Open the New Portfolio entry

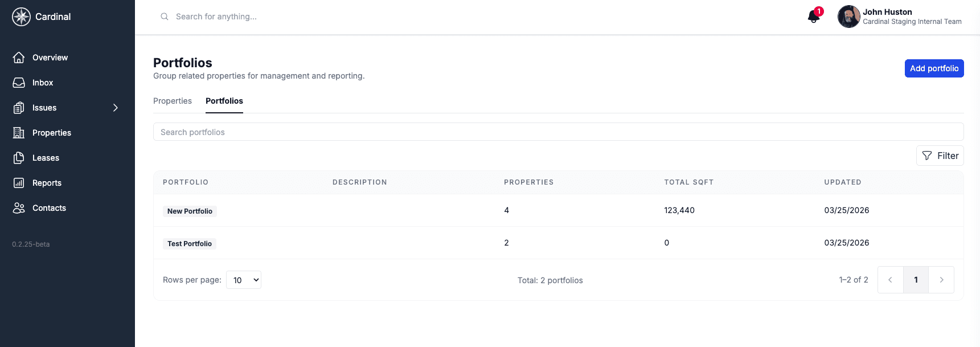coord(190,211)
